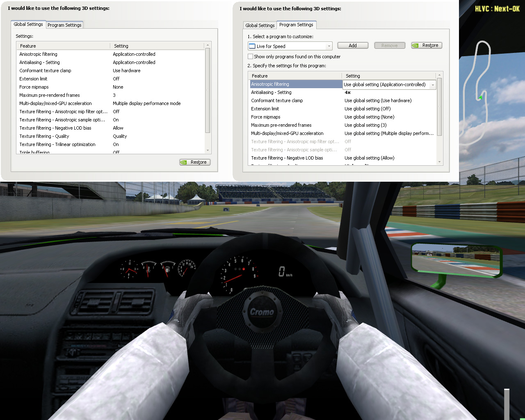Select Multi-display/mixed-GPU acceleration row in Program Settings
Screen dimensions: 525x420
[343, 133]
